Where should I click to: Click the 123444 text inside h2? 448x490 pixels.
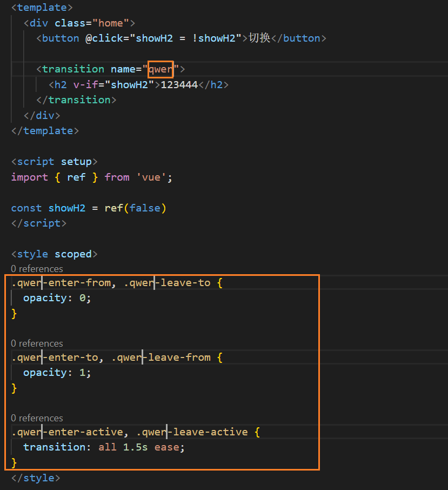179,85
